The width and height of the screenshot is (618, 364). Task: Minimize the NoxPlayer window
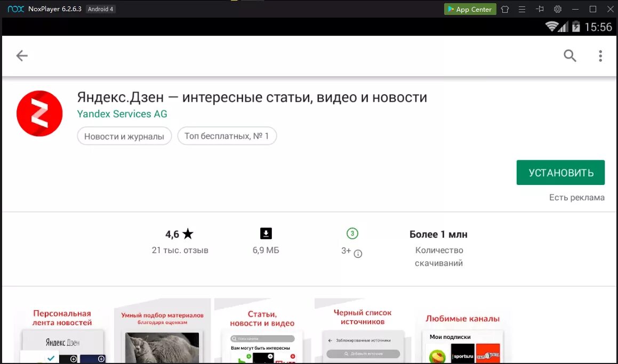(575, 9)
